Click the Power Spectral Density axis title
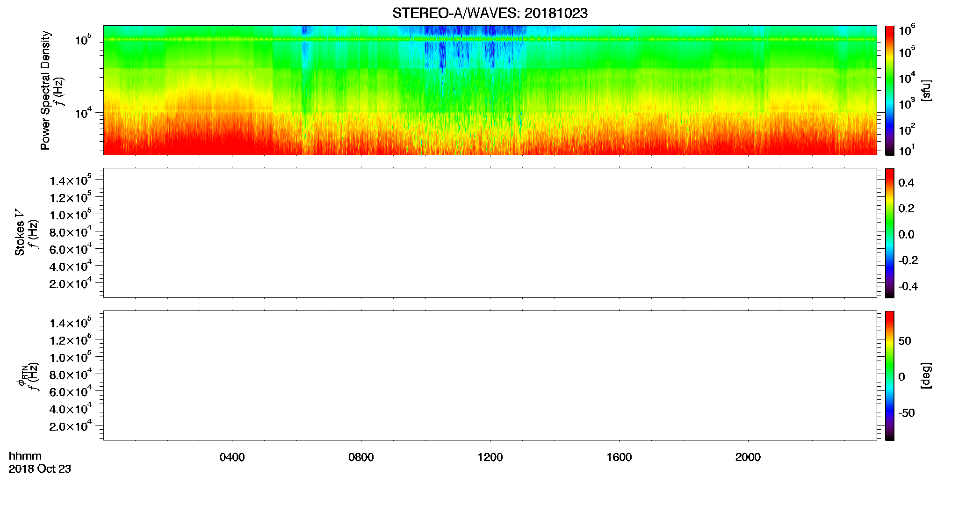The height and width of the screenshot is (505, 980). pos(45,90)
